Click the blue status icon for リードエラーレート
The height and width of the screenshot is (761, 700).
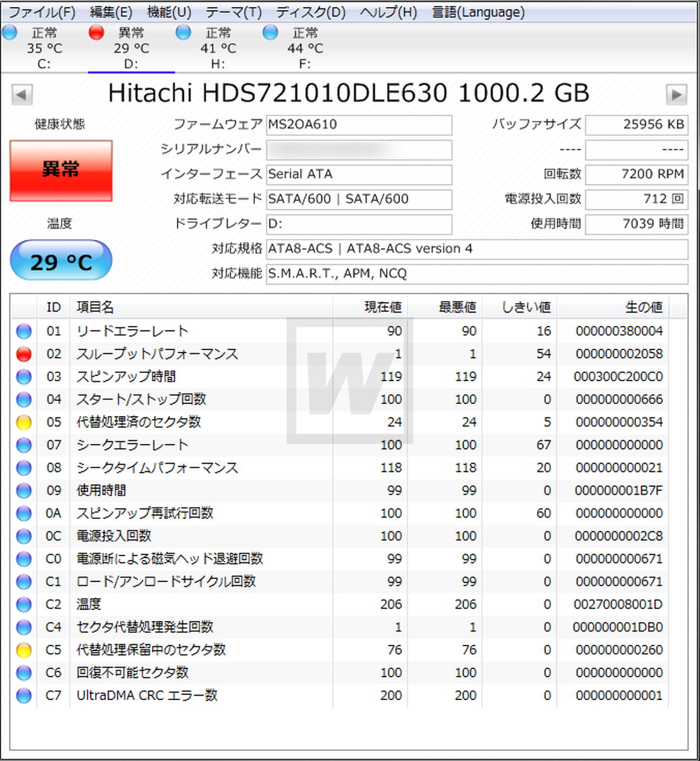[24, 331]
